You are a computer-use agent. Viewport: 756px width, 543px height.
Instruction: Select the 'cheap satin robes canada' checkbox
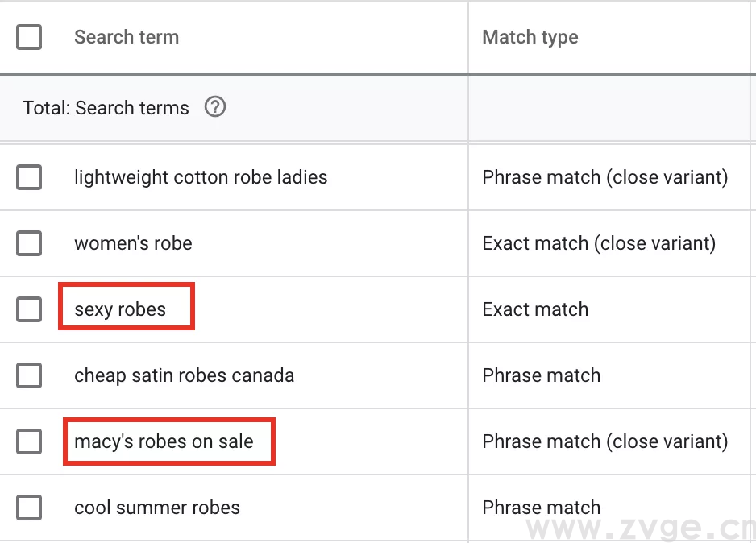point(29,375)
